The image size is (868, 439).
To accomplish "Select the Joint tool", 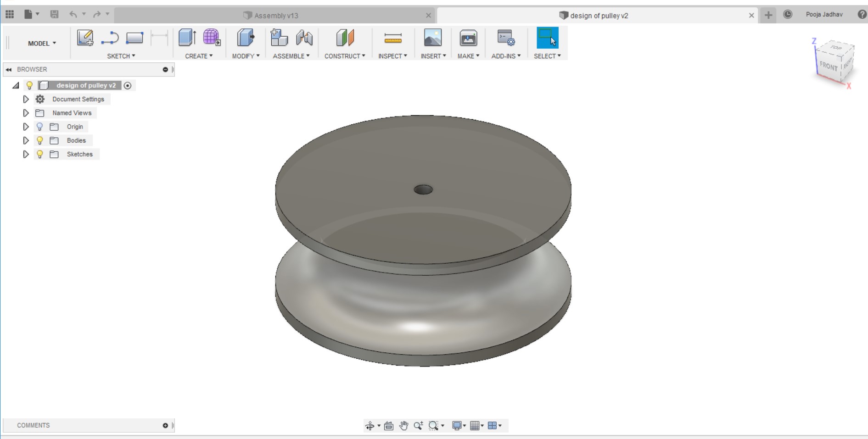I will click(304, 38).
